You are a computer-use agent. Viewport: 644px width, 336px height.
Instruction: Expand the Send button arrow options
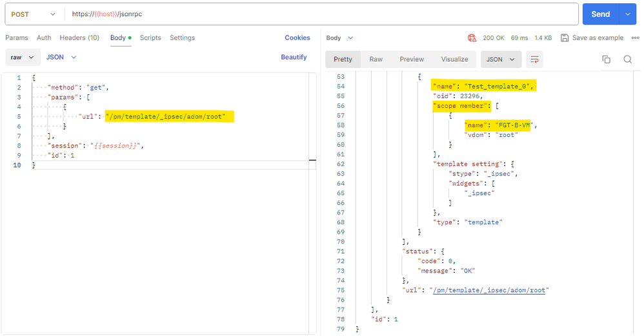[627, 14]
